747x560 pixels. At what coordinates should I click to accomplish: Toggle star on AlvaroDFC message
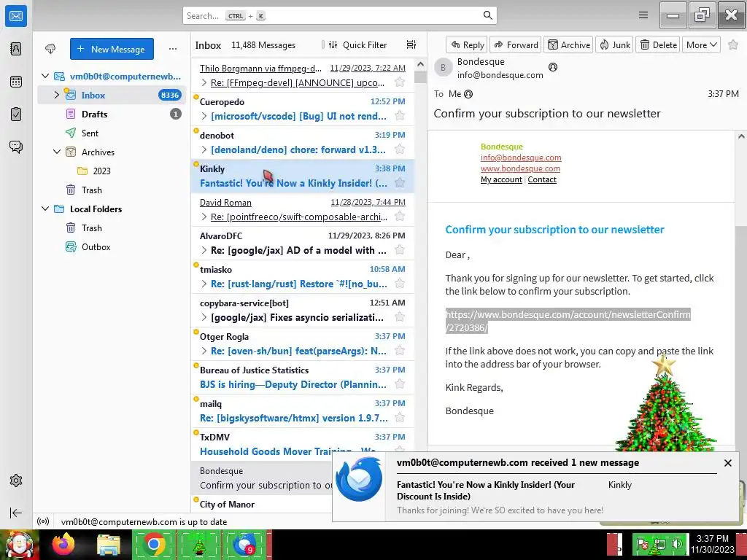[x=400, y=249]
